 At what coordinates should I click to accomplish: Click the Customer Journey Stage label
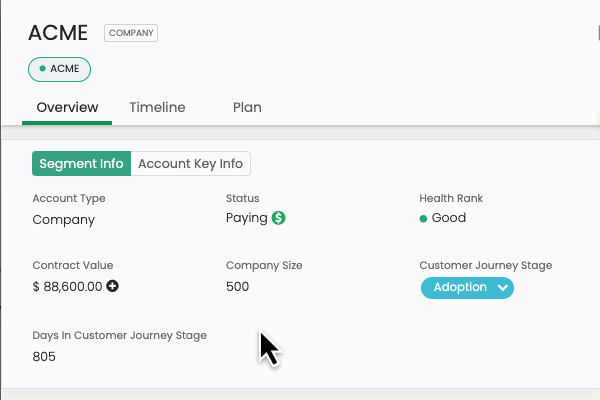tap(486, 265)
